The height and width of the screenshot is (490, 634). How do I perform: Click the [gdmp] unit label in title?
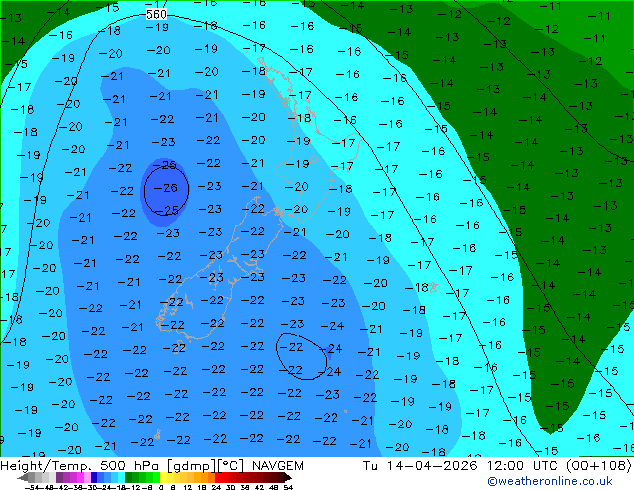tap(193, 466)
